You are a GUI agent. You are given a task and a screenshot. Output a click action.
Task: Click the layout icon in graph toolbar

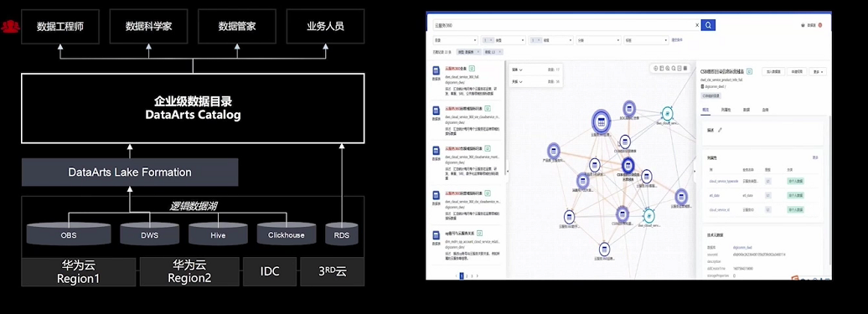(x=662, y=68)
